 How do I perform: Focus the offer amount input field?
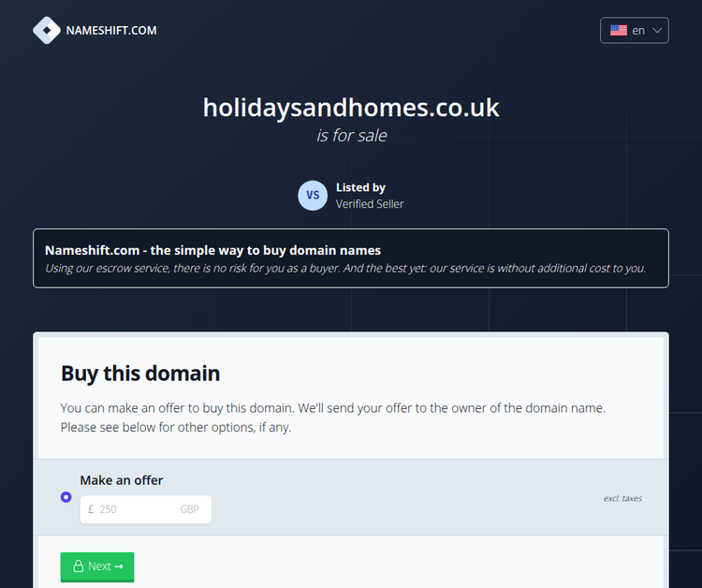pyautogui.click(x=136, y=509)
